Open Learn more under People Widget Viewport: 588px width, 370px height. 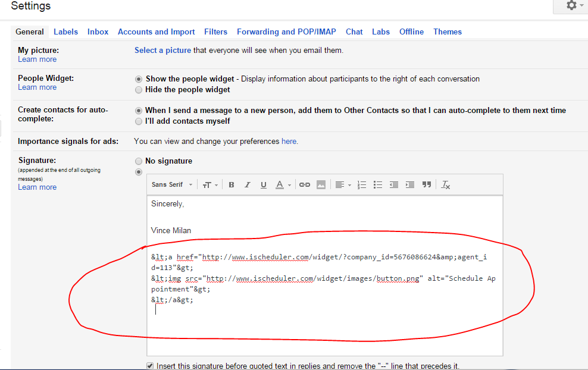point(37,87)
